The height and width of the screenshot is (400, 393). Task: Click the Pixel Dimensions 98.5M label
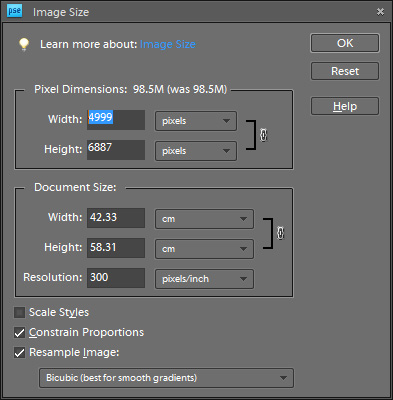coord(131,89)
